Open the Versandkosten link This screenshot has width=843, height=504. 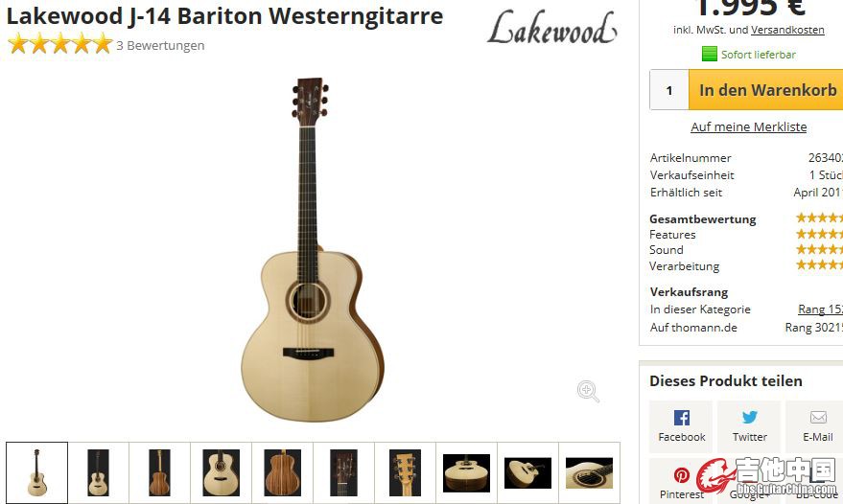(x=787, y=30)
